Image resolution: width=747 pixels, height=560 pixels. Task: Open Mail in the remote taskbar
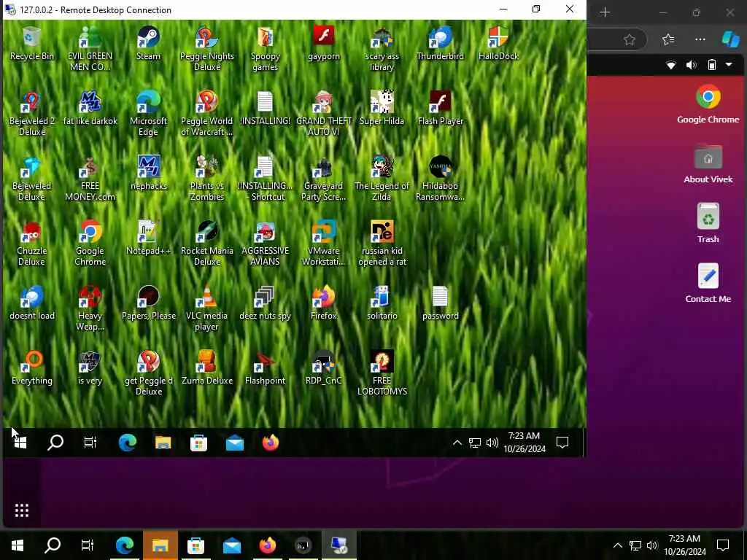[x=234, y=443]
